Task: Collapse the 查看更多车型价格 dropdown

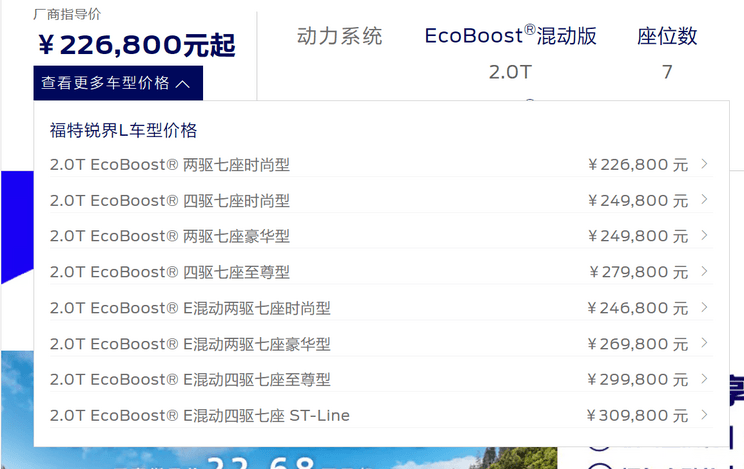Action: pos(118,83)
